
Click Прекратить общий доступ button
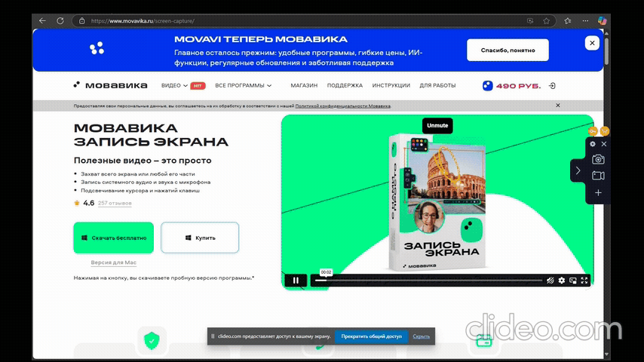pos(371,336)
